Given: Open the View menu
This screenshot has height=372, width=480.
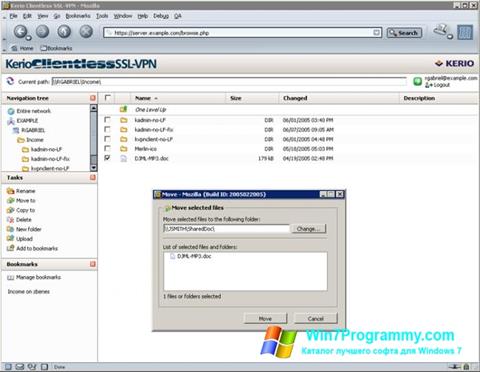Looking at the screenshot, I should click(x=43, y=16).
